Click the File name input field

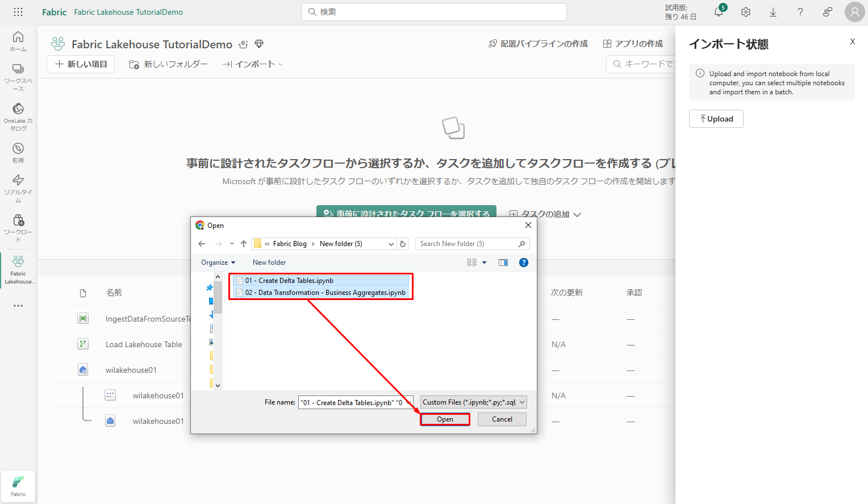tap(356, 402)
